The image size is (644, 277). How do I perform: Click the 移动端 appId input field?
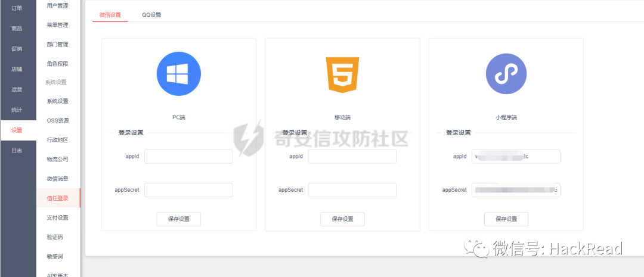click(352, 156)
